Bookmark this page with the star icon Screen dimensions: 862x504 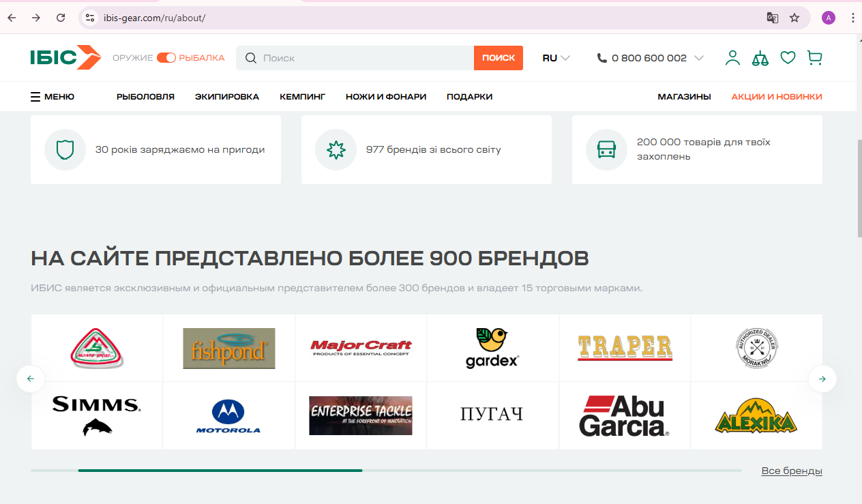click(x=794, y=18)
